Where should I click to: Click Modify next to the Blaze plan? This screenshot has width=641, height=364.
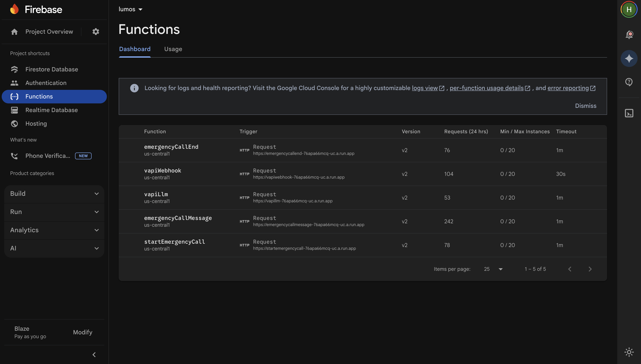coord(82,332)
